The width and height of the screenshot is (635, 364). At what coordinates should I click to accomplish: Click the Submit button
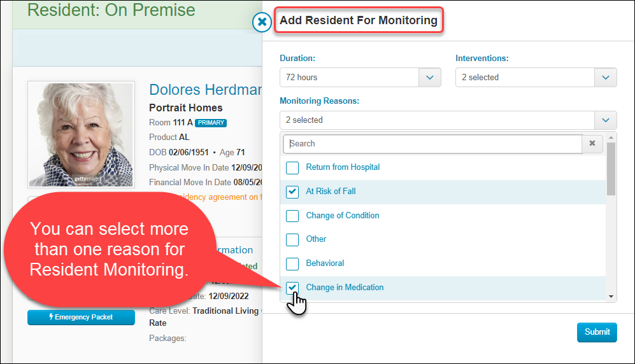point(597,332)
